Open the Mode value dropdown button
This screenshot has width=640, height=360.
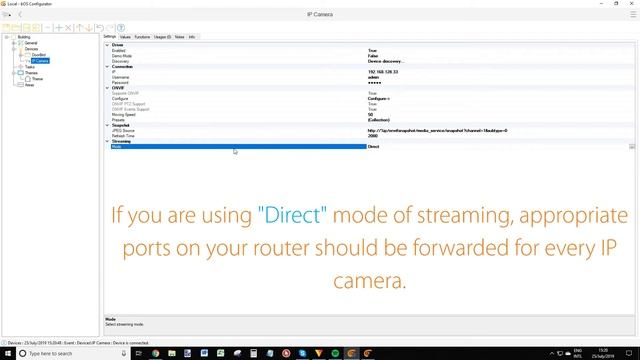click(631, 147)
